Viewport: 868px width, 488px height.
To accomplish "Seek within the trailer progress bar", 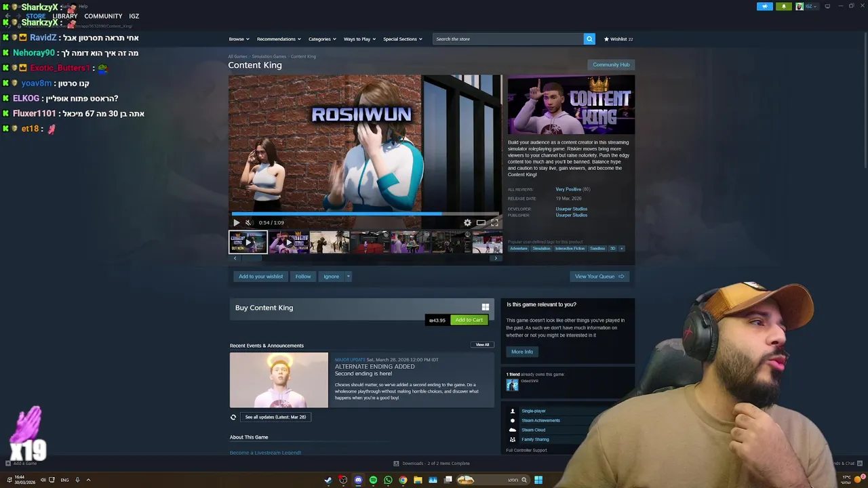I will tap(365, 213).
